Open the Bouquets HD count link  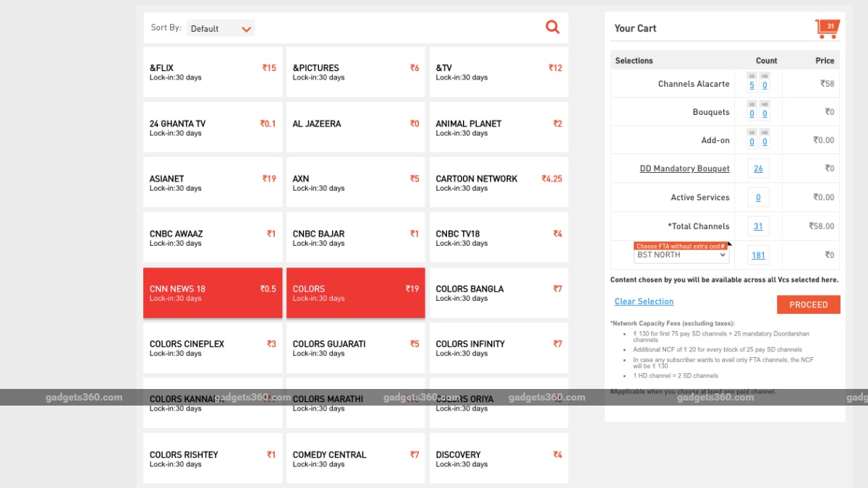point(765,114)
